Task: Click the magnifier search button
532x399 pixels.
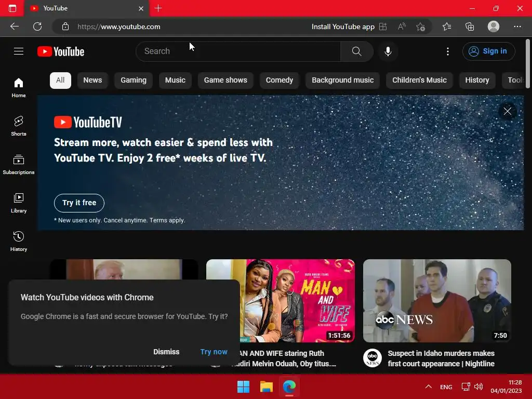Action: [356, 51]
